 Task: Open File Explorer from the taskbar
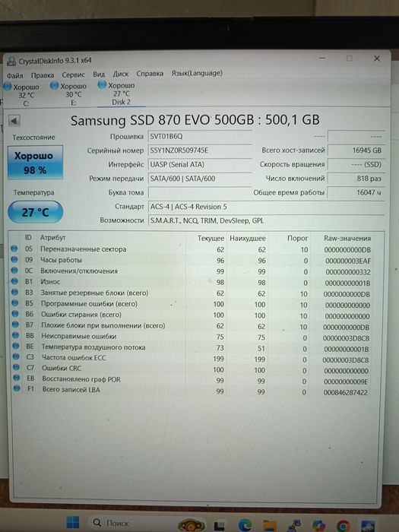pyautogui.click(x=270, y=525)
